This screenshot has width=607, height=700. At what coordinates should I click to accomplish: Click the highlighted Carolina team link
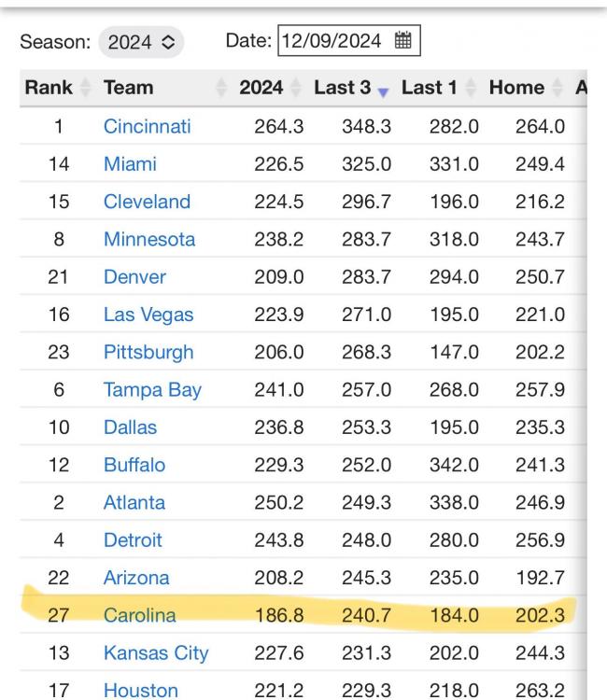coord(139,615)
